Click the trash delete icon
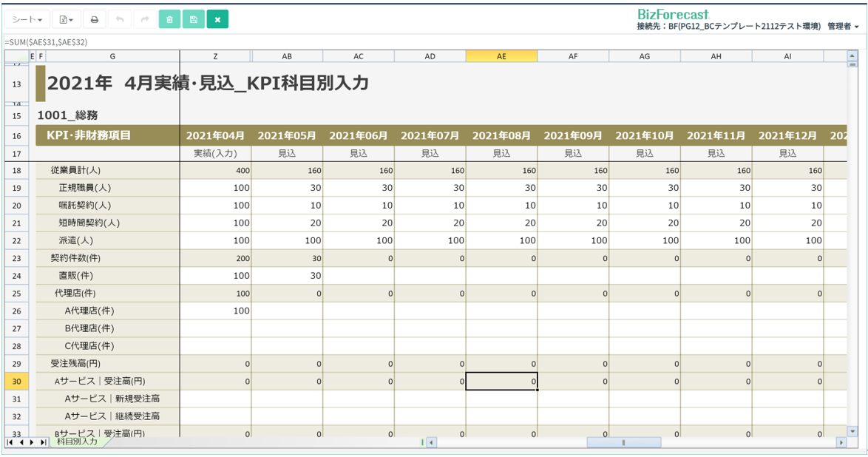The height and width of the screenshot is (457, 868). click(x=169, y=20)
